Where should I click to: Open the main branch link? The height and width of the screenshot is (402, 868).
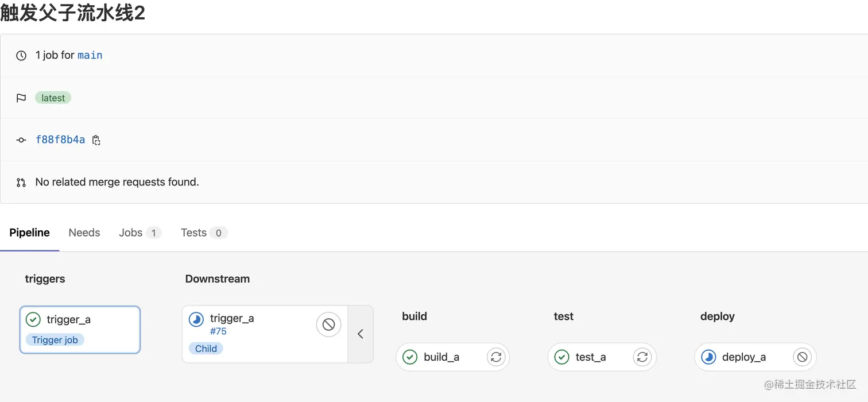[x=90, y=55]
